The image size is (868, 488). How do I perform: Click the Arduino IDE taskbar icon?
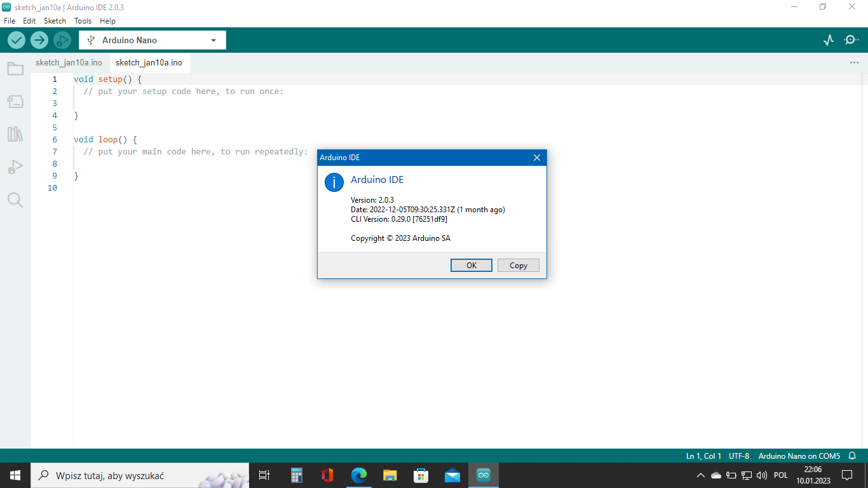[484, 475]
